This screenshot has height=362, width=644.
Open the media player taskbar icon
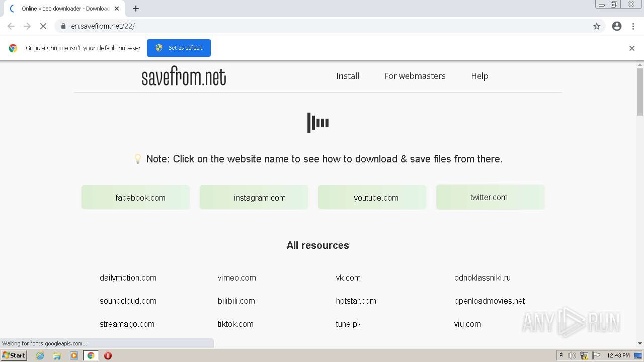(x=74, y=355)
